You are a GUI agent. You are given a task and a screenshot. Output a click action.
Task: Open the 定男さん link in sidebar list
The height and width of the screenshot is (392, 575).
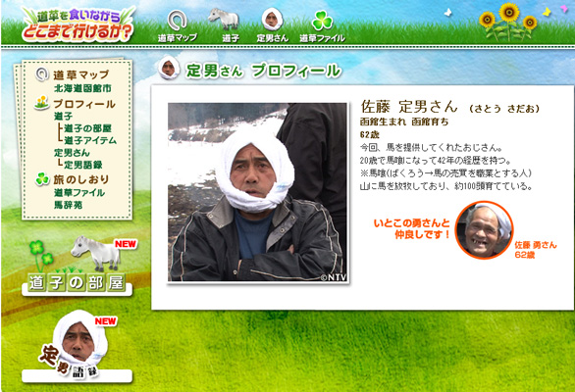(72, 153)
